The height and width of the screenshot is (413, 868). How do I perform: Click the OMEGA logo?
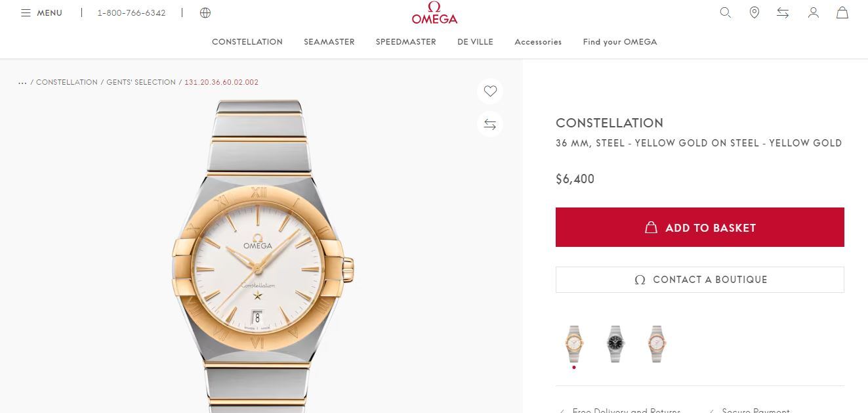(434, 13)
